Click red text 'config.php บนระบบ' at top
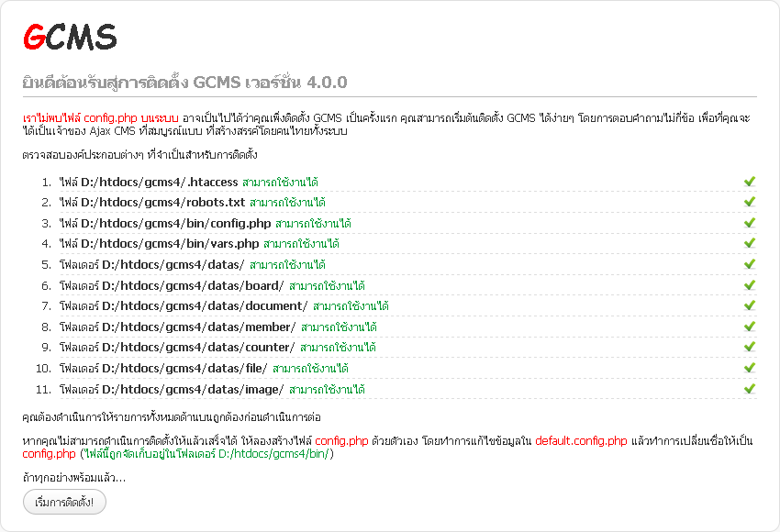 coord(131,118)
